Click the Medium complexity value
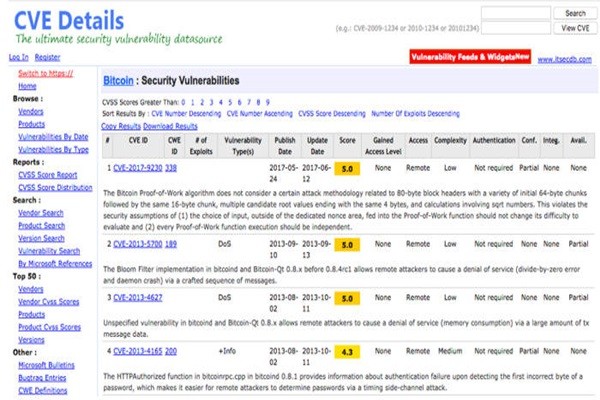The image size is (600, 400). tap(450, 351)
